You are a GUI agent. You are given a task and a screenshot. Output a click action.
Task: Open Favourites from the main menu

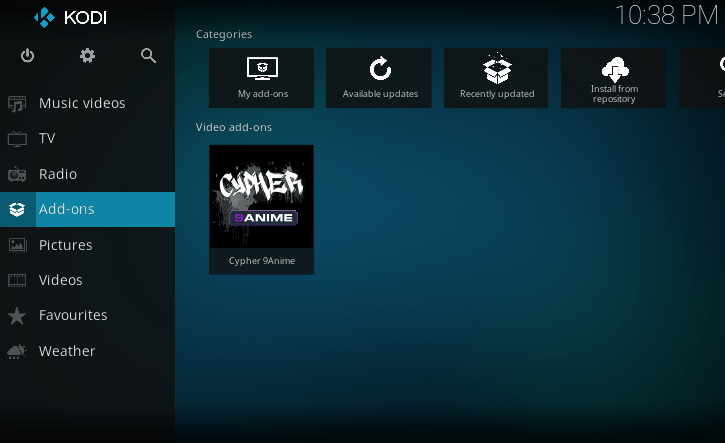tap(73, 315)
